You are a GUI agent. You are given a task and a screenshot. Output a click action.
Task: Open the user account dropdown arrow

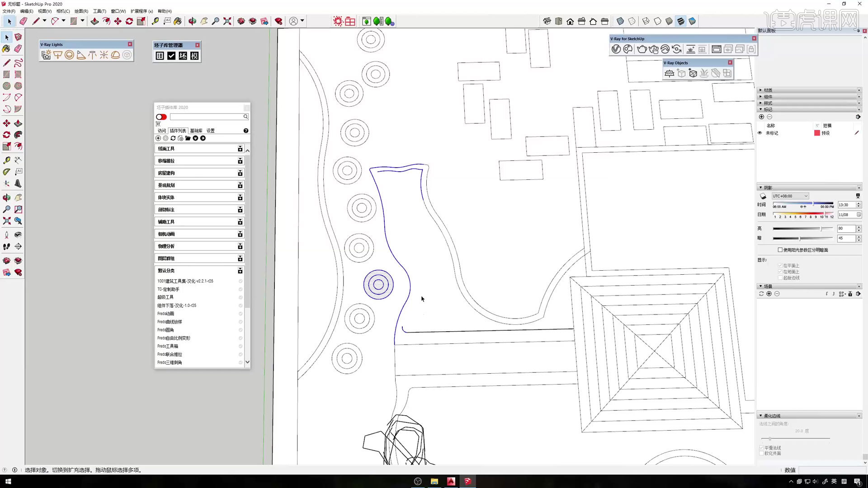[302, 21]
